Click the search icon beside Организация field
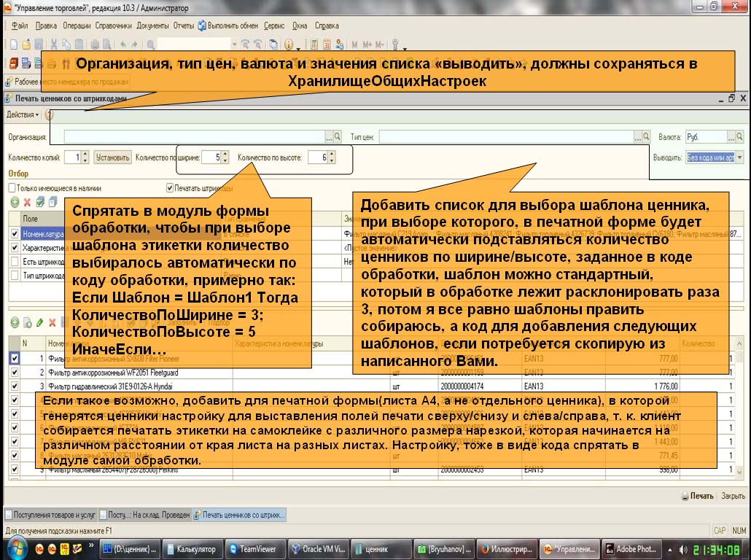Screen dimensions: 751x560 point(337,136)
